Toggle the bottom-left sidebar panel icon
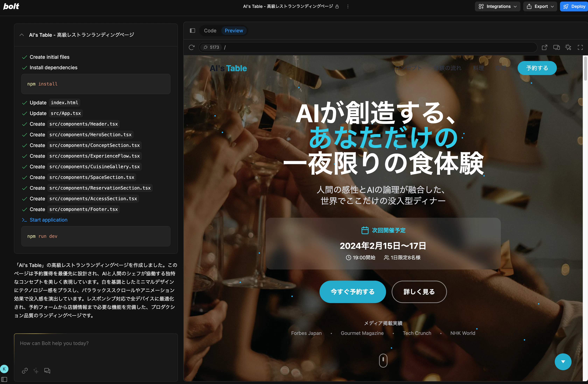 pyautogui.click(x=4, y=379)
